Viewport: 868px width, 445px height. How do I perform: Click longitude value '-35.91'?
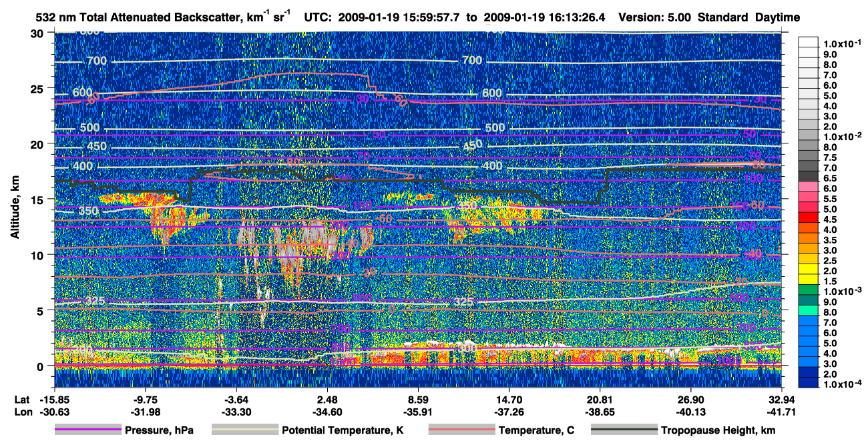pyautogui.click(x=418, y=412)
